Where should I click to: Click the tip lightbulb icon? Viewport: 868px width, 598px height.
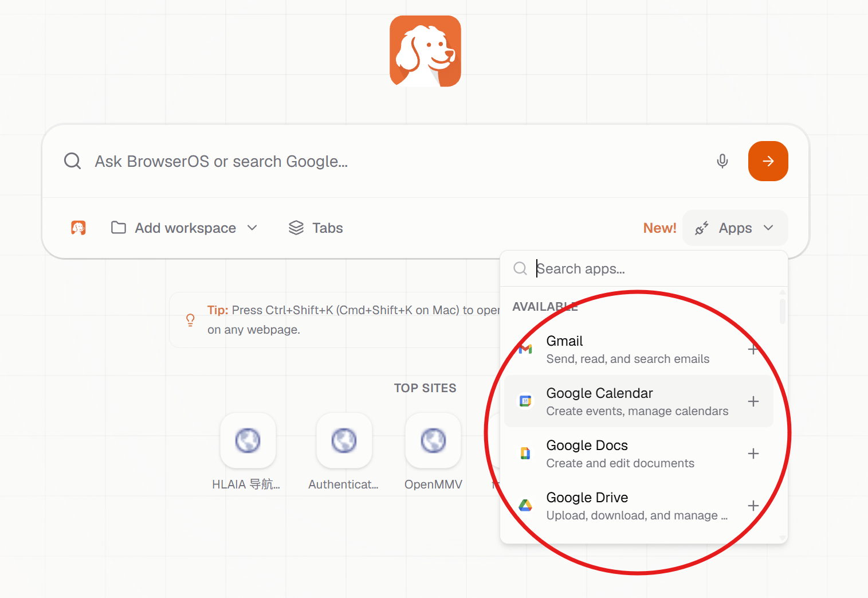point(190,319)
